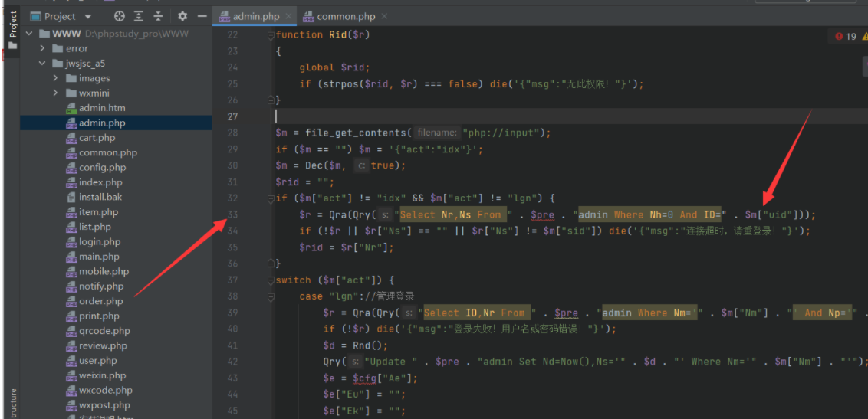Select wxcode.php in the project tree
Image resolution: width=868 pixels, height=419 pixels.
[105, 391]
